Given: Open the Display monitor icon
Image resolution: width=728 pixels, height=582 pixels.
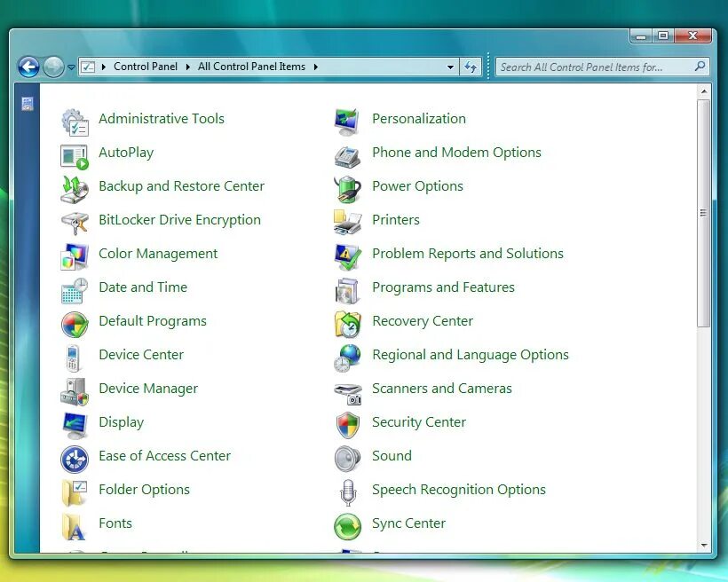Looking at the screenshot, I should [75, 426].
